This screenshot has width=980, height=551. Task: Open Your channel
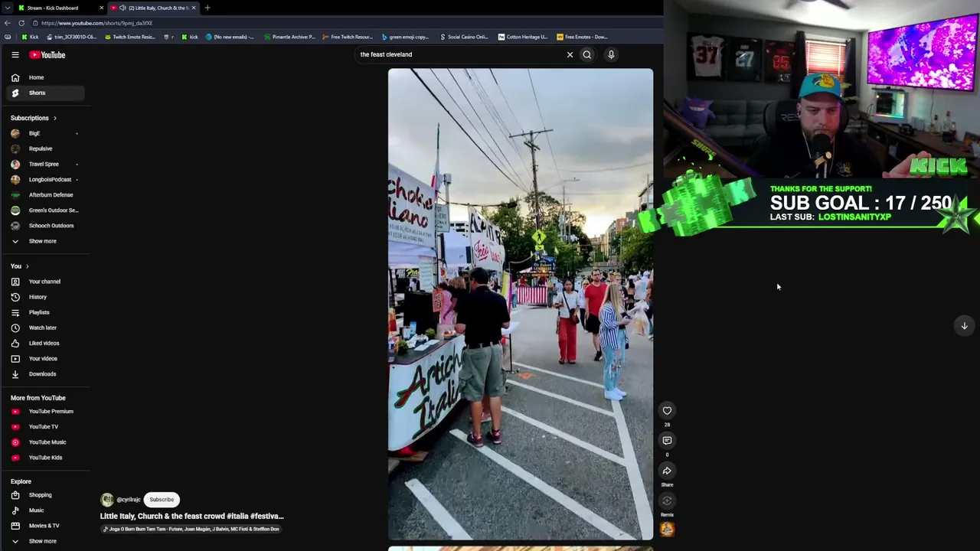[x=45, y=282]
